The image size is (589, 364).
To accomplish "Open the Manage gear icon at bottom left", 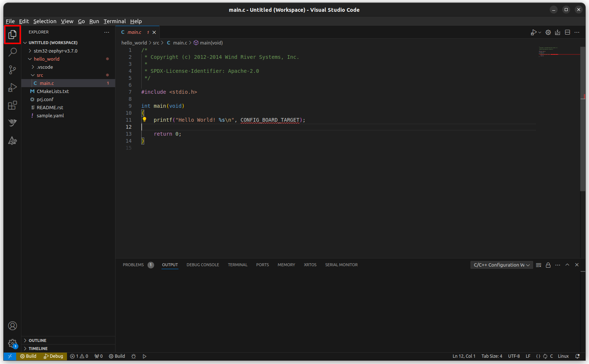I will [13, 343].
